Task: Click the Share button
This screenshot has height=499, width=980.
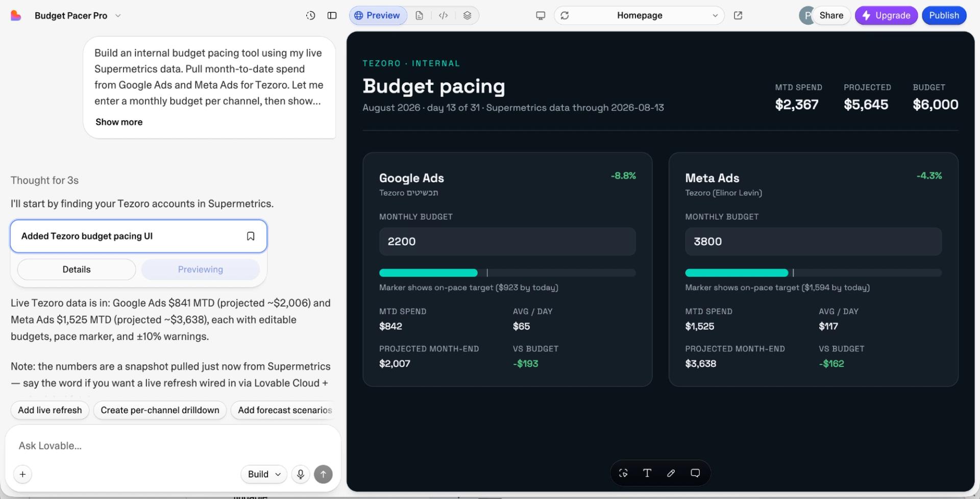Action: (831, 15)
